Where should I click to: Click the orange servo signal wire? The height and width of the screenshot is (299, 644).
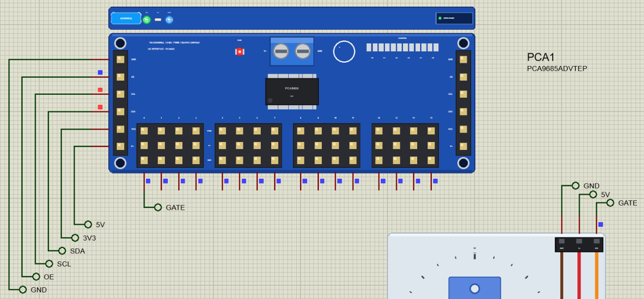[x=596, y=275]
